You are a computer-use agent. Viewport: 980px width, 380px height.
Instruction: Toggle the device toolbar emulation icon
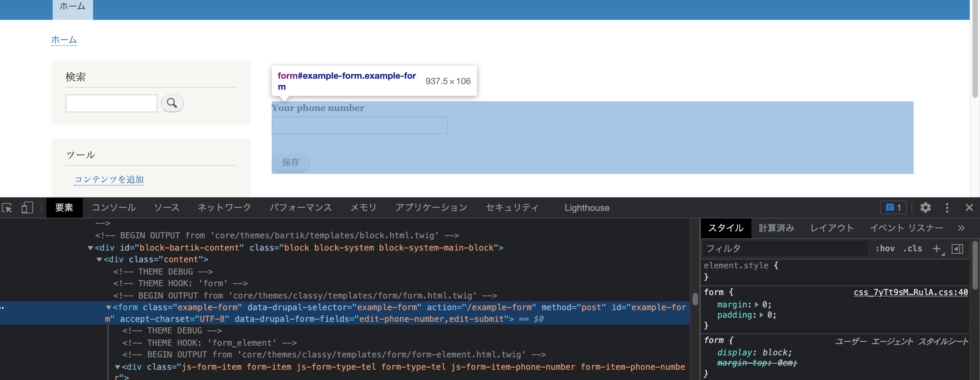[27, 207]
